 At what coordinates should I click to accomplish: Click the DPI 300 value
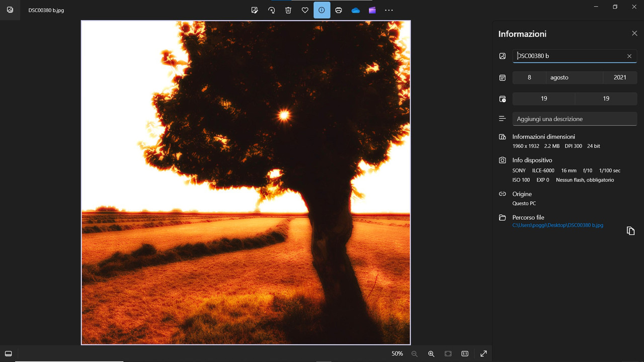pos(573,146)
